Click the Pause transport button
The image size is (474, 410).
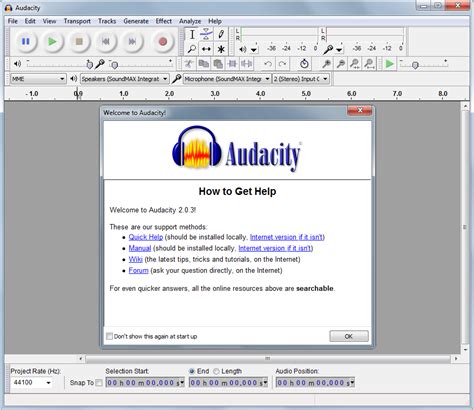click(x=26, y=42)
